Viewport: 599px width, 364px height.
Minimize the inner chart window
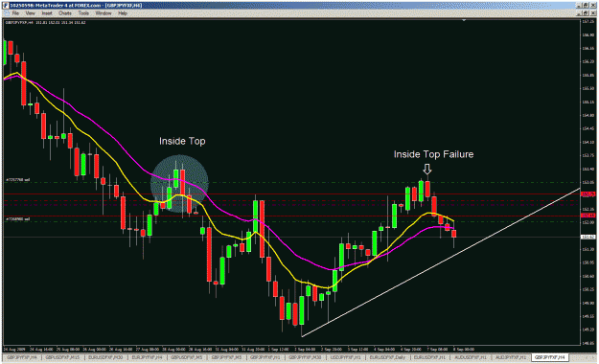click(x=580, y=13)
